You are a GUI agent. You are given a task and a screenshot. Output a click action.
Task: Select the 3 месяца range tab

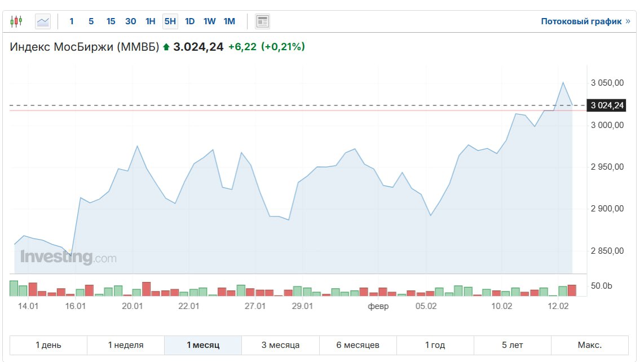[x=280, y=345]
